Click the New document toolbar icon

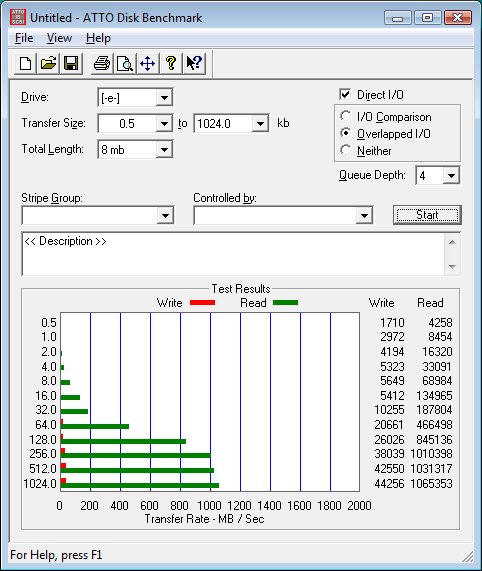(x=25, y=63)
